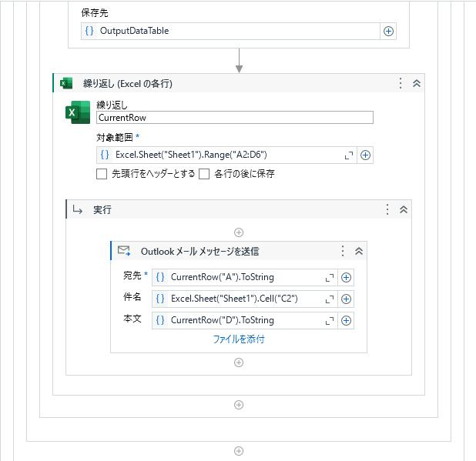Click plus icon next to 対象範囲 range field

[365, 155]
